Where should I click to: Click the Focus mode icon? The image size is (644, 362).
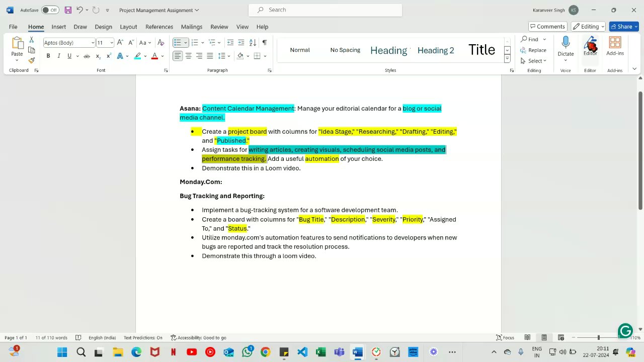tap(505, 337)
